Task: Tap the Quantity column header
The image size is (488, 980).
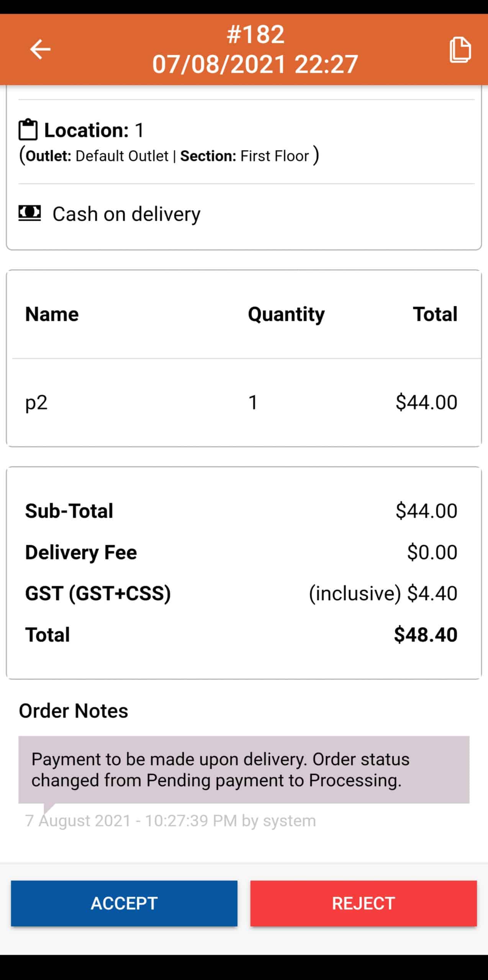Action: coord(286,315)
